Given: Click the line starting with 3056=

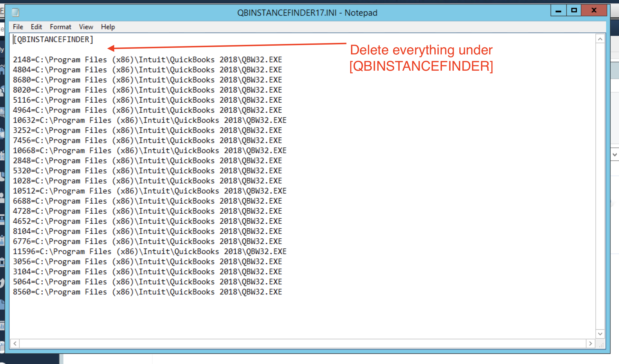Looking at the screenshot, I should (148, 262).
